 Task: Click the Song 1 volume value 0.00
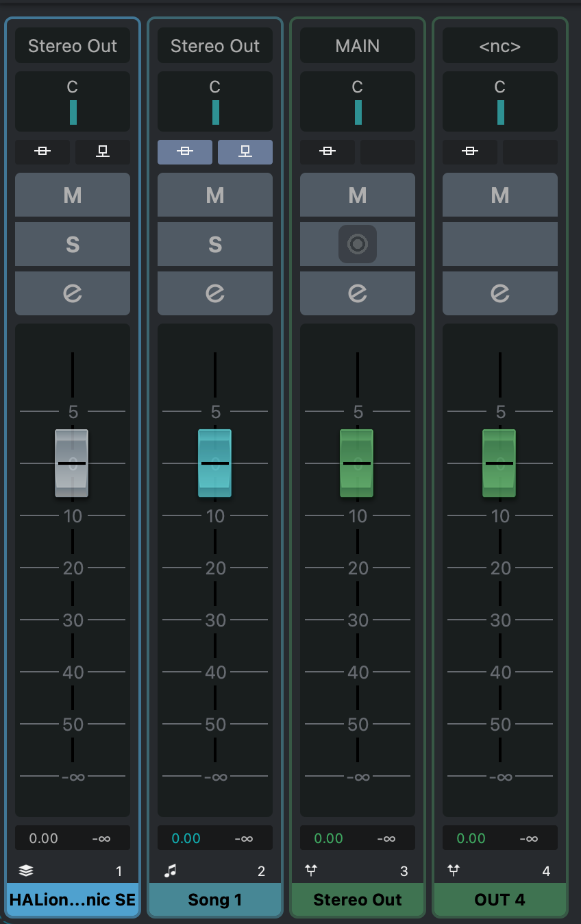(186, 838)
